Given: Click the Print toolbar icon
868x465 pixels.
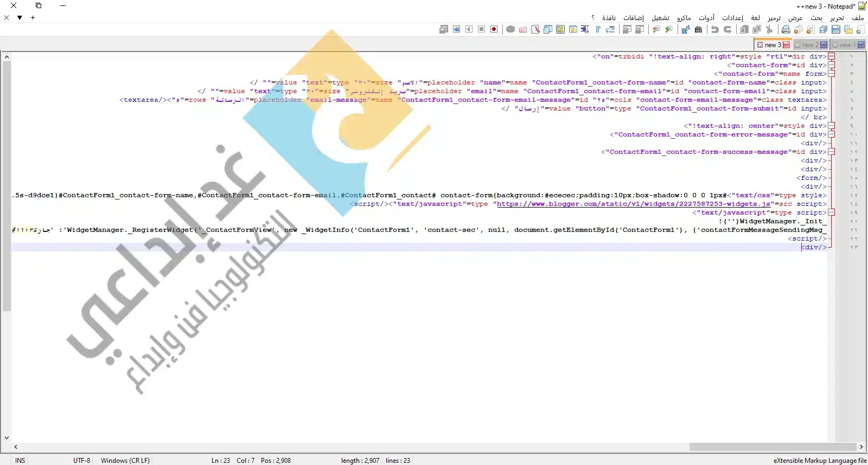Looking at the screenshot, I should click(786, 29).
